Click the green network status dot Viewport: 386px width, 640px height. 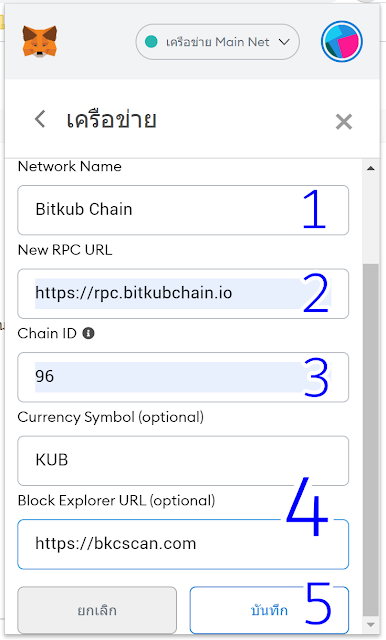click(151, 42)
